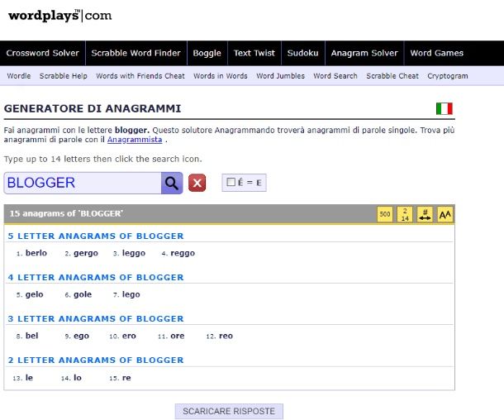
Task: Open the Crossword Solver menu
Action: pos(42,53)
